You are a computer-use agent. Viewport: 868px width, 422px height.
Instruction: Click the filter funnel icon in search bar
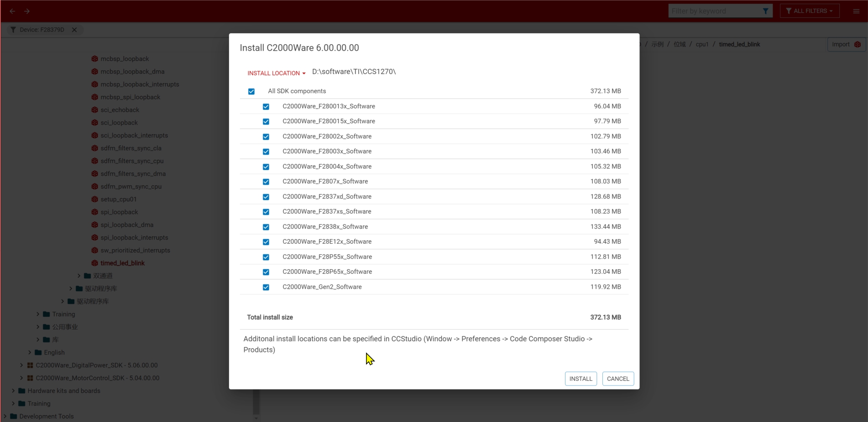point(766,10)
